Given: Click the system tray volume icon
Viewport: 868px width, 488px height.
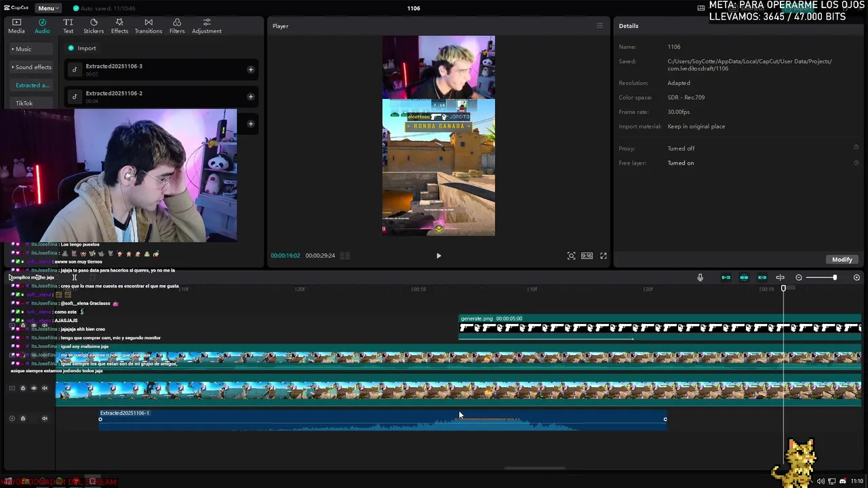Looking at the screenshot, I should click(x=821, y=481).
